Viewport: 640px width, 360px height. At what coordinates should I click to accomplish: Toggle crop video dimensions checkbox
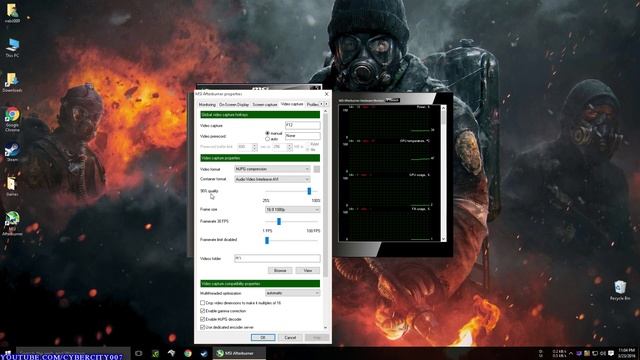tap(202, 303)
